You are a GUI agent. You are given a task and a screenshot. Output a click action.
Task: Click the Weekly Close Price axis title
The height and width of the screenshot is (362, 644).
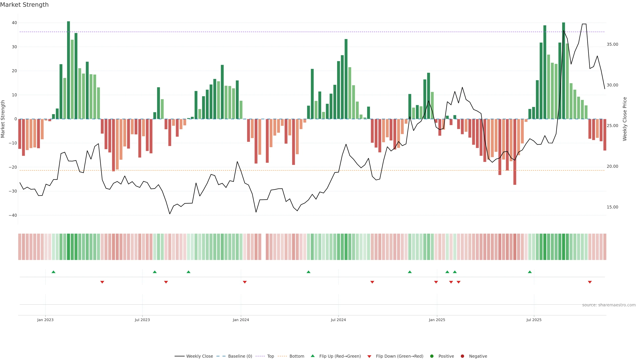coord(625,119)
